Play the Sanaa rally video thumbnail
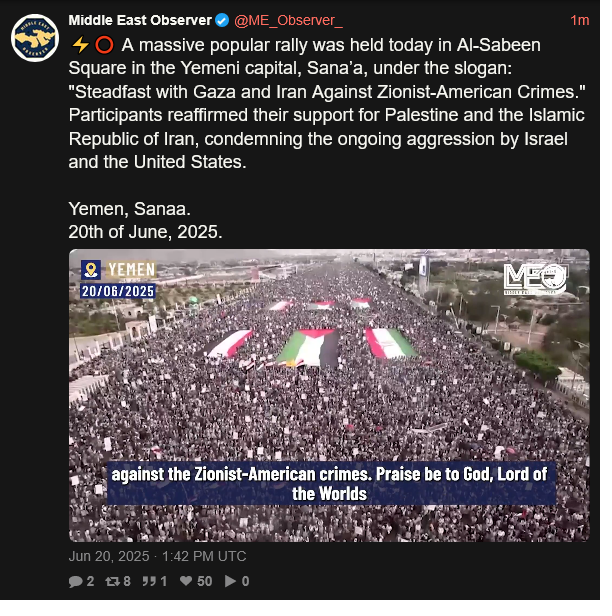612x616 pixels. pyautogui.click(x=329, y=396)
